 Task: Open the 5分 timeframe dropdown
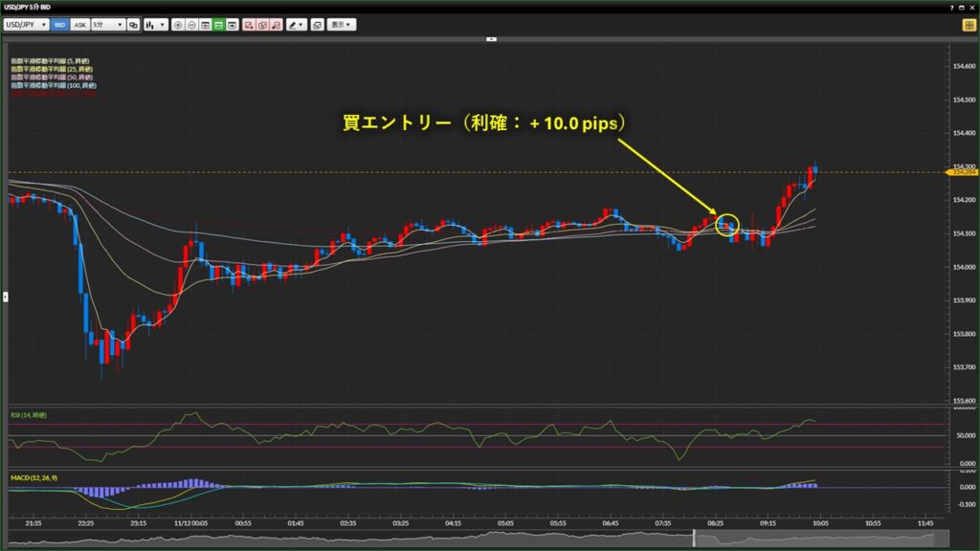[x=108, y=24]
